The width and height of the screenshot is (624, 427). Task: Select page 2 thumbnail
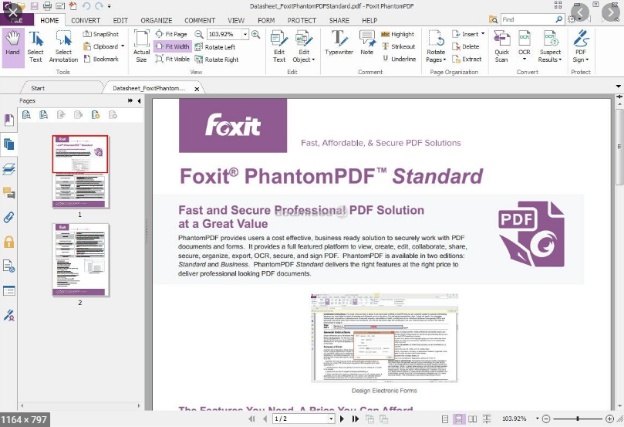click(80, 260)
